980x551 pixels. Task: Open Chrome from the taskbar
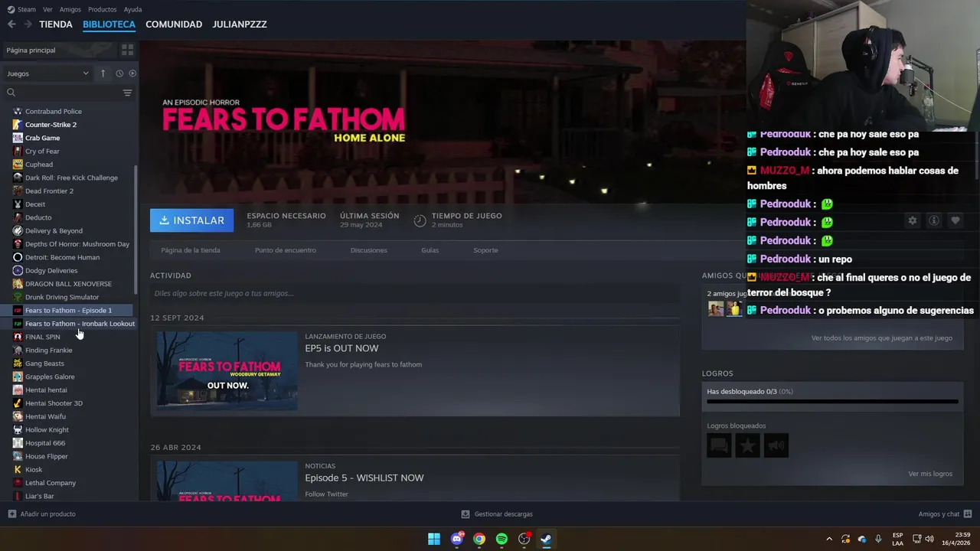(x=479, y=539)
